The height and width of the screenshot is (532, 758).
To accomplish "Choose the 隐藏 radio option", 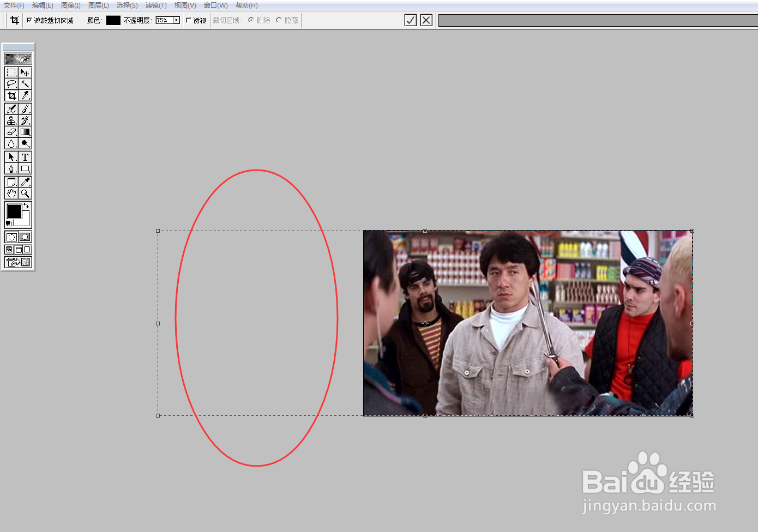I will point(279,20).
